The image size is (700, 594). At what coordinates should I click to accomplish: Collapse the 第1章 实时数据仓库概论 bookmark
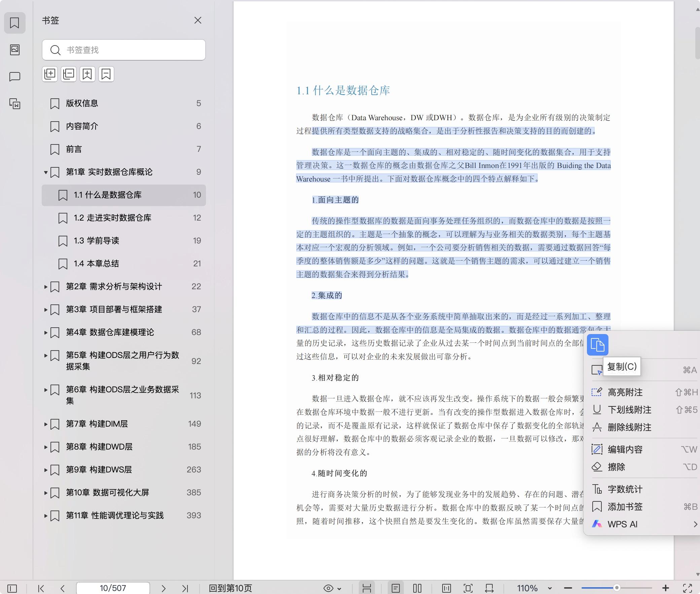click(46, 172)
